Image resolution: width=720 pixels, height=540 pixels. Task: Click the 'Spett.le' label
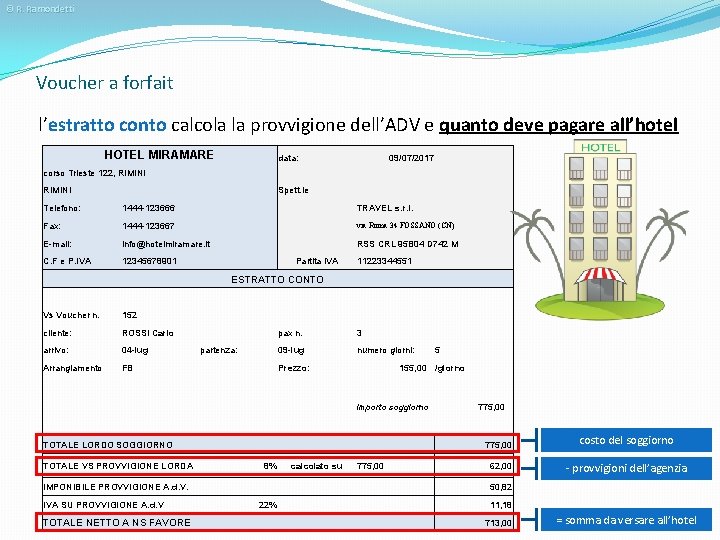293,190
